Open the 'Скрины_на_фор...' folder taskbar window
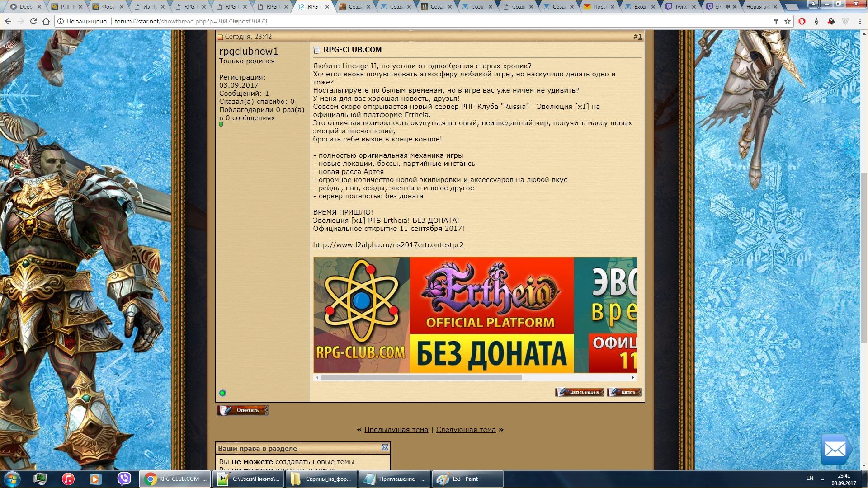868x488 pixels. (x=321, y=479)
